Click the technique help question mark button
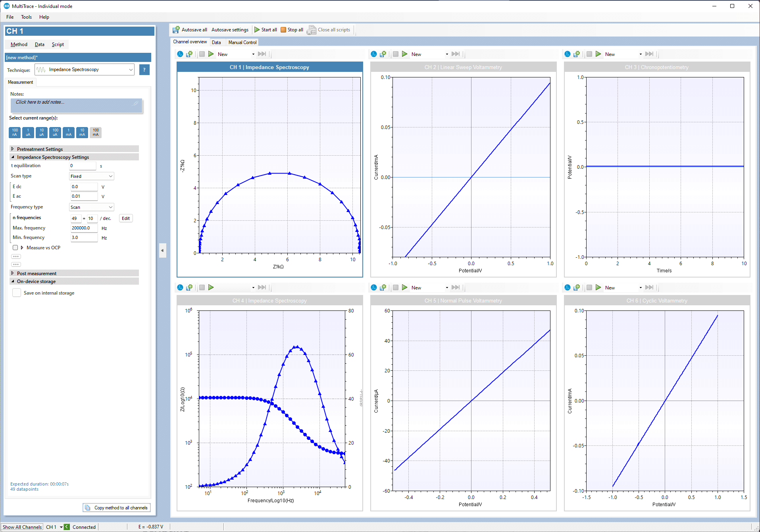The width and height of the screenshot is (760, 532). [x=144, y=70]
